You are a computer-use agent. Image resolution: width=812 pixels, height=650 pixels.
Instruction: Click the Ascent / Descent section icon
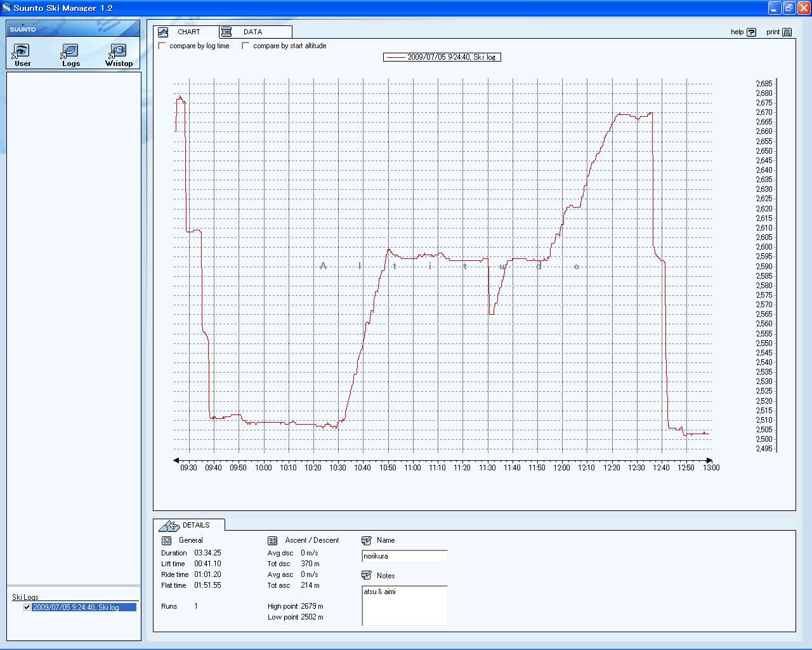point(273,541)
